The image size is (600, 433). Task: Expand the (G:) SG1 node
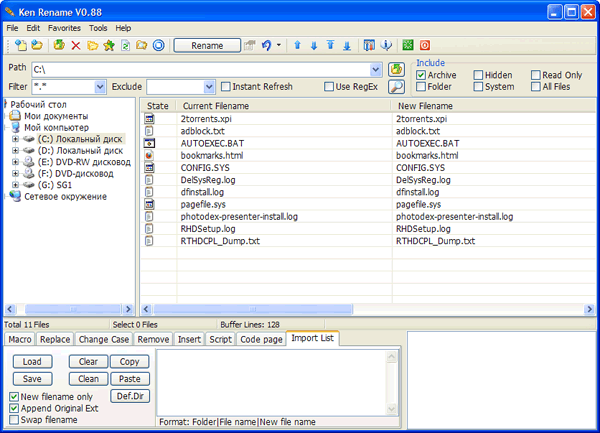[15, 185]
